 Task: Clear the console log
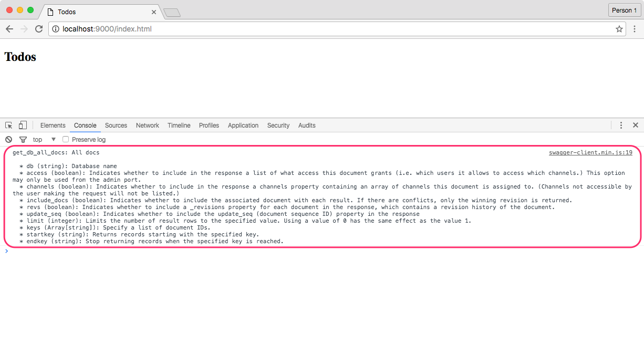[9, 140]
